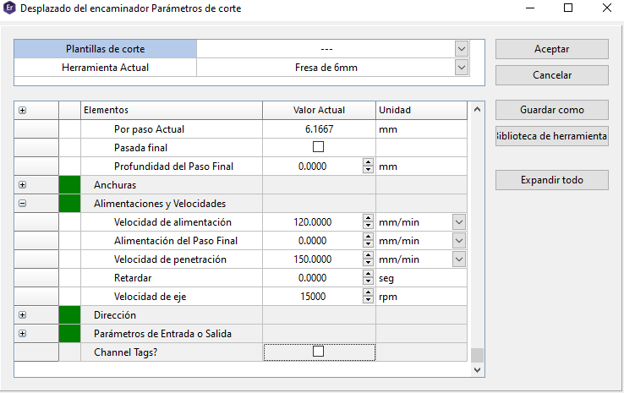Click the Aceptar button

552,49
